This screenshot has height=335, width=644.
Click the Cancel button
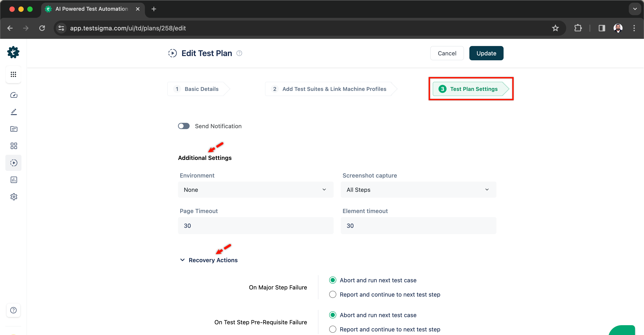[447, 53]
